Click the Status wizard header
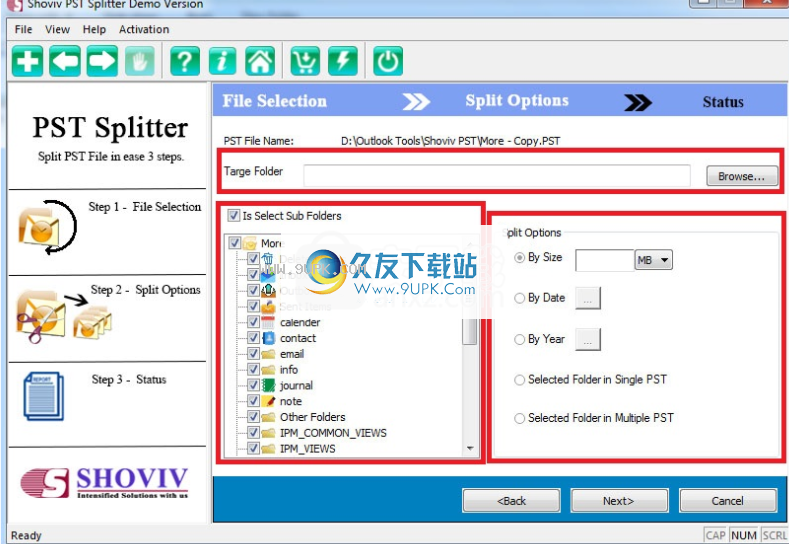Viewport: 789px width, 544px height. (x=723, y=102)
